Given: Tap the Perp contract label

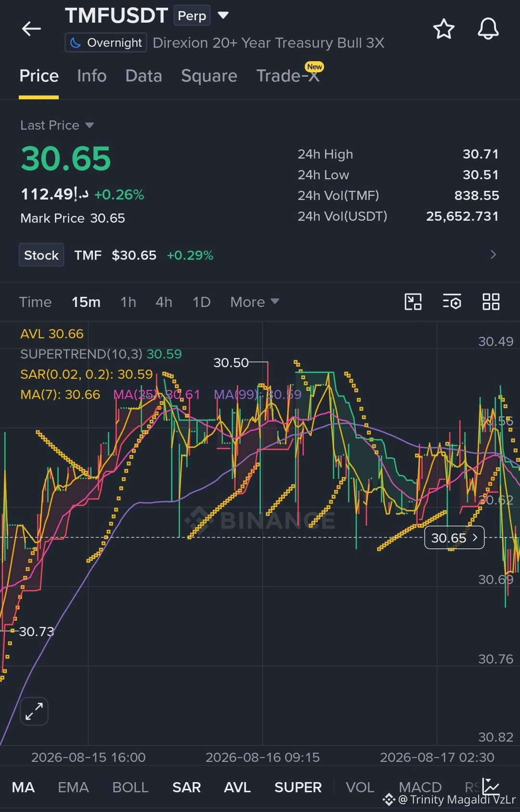Looking at the screenshot, I should [192, 16].
